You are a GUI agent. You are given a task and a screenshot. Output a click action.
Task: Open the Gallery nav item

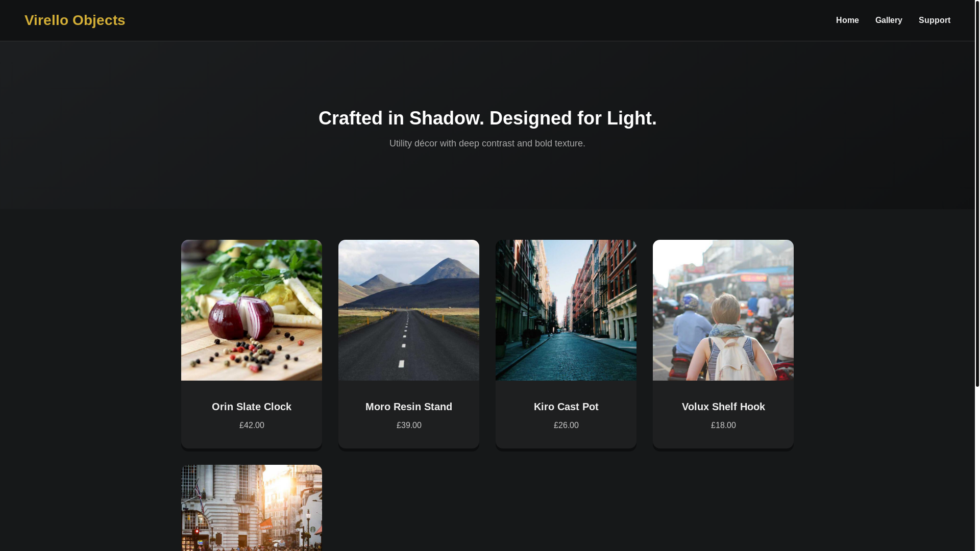click(889, 20)
